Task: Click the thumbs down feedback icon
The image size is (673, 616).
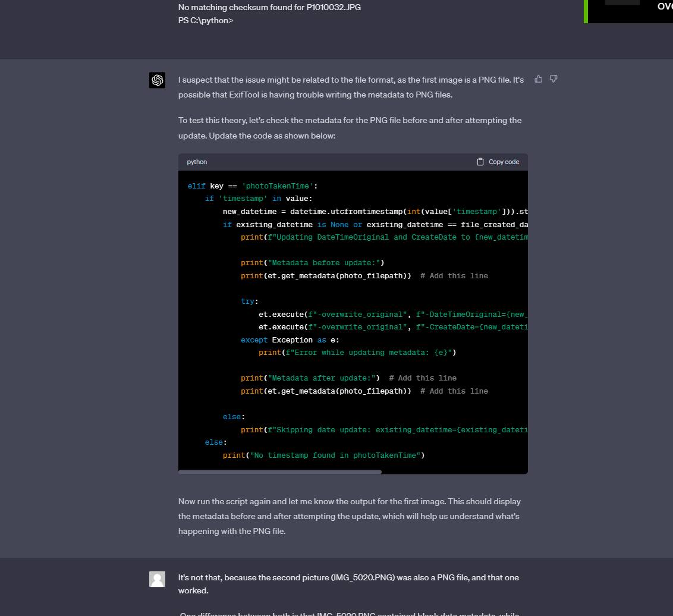Action: pyautogui.click(x=554, y=79)
